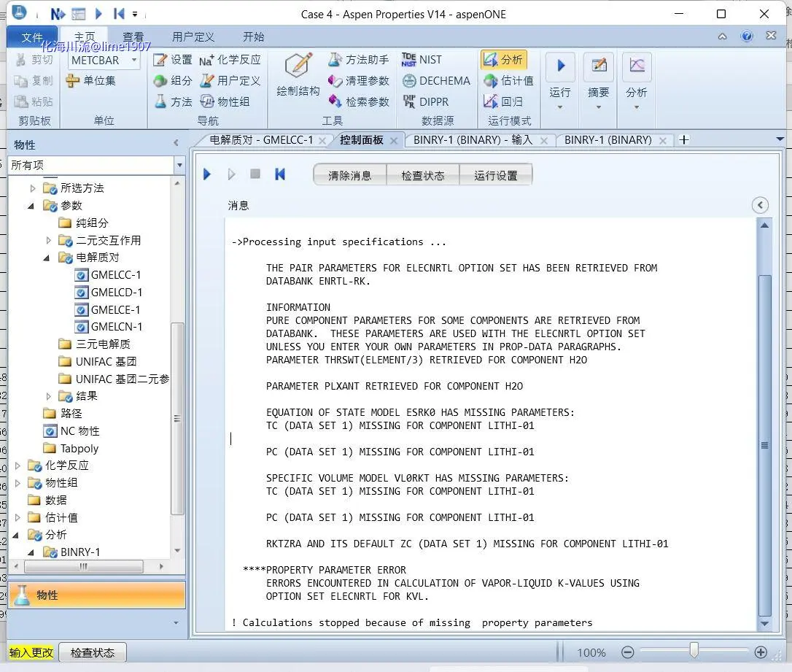Switch to the 用户定义 ribbon tab
The height and width of the screenshot is (672, 792).
(193, 37)
